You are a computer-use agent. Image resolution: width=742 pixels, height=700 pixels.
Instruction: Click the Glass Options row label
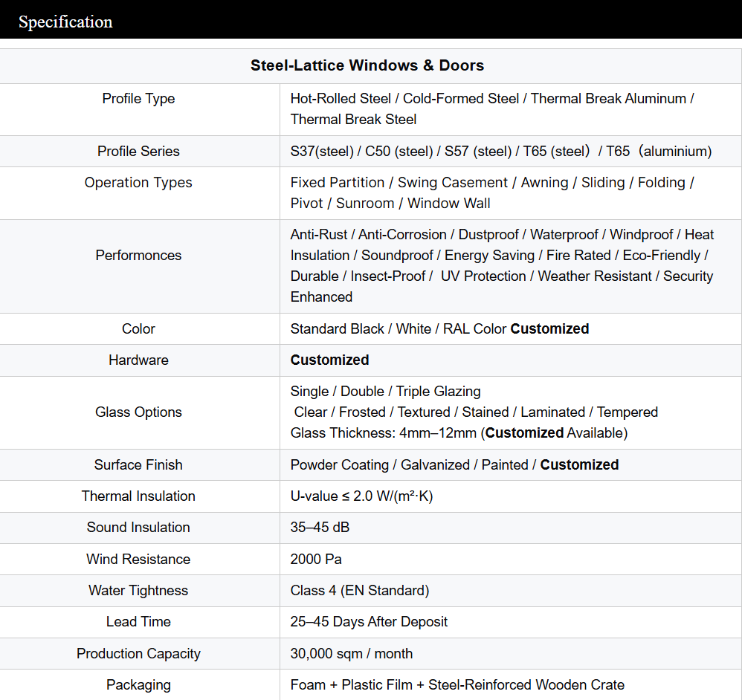point(138,412)
